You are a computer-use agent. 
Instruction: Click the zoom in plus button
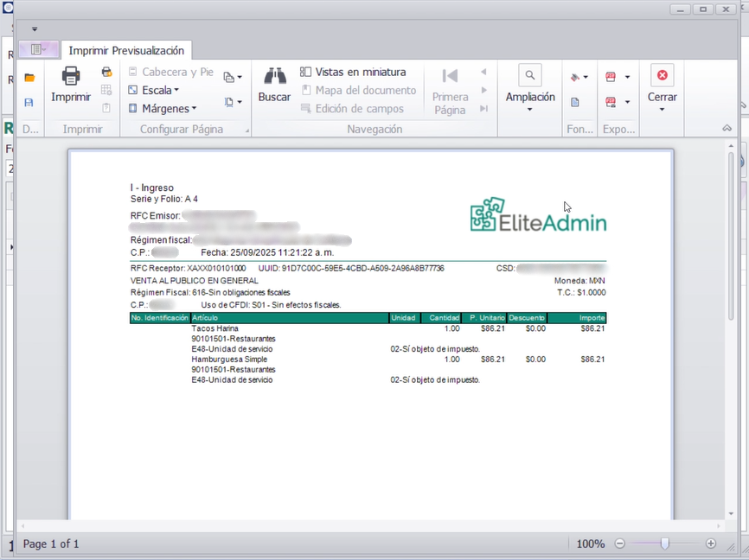coord(711,544)
